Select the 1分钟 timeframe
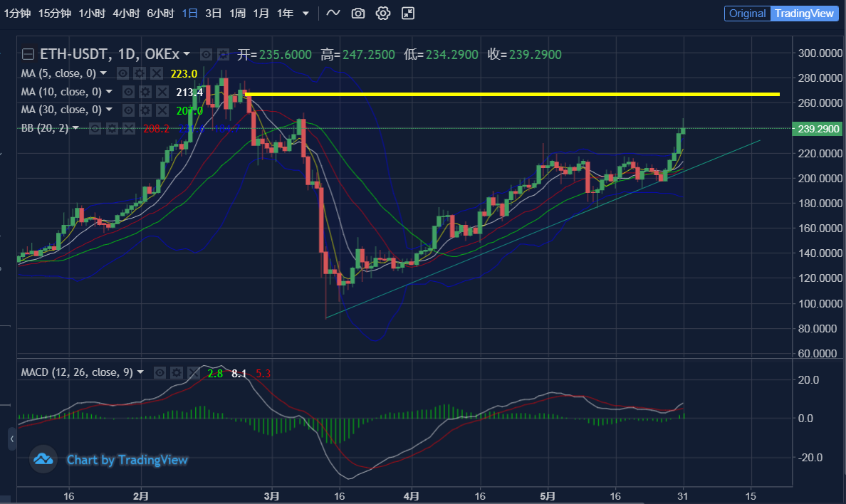Image resolution: width=846 pixels, height=504 pixels. pyautogui.click(x=17, y=13)
